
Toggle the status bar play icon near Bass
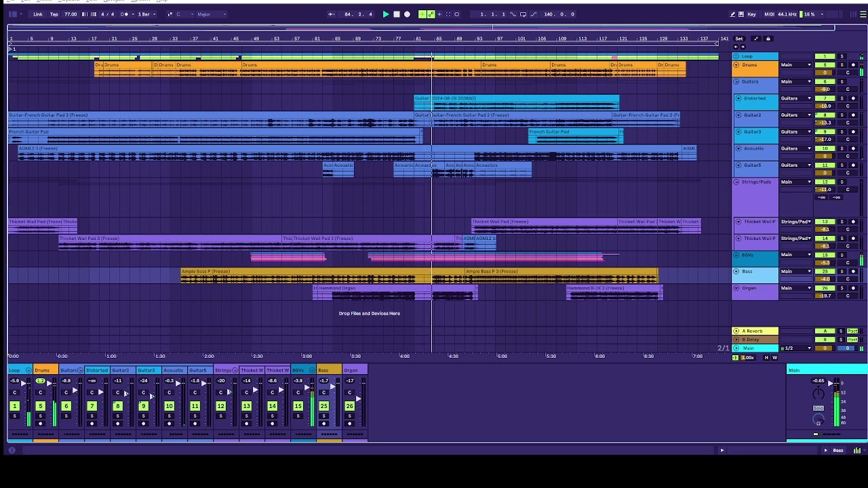click(x=826, y=451)
